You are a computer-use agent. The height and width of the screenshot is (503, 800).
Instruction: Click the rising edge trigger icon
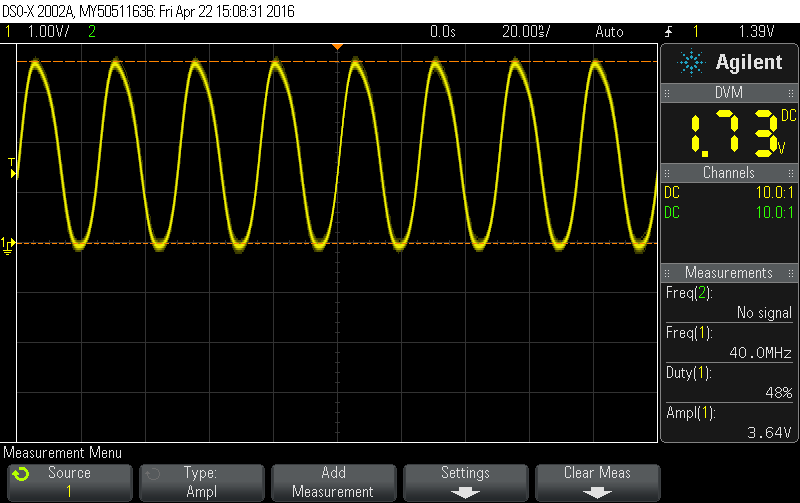coord(668,32)
